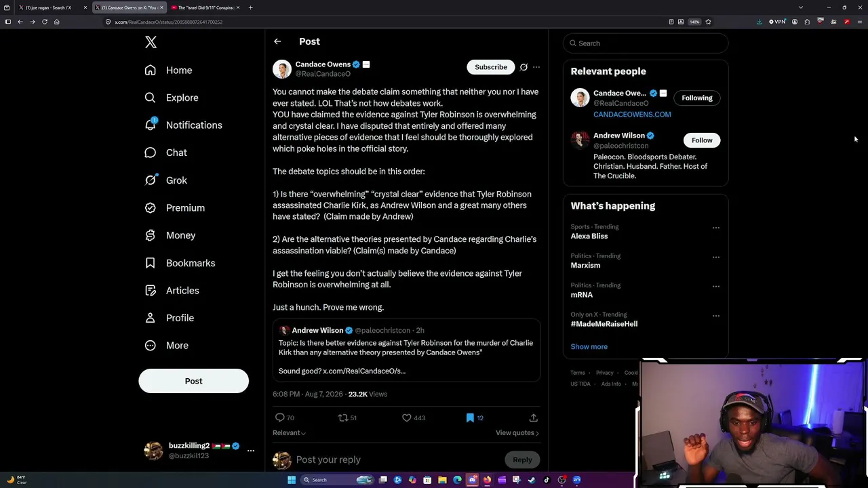
Task: Open the replies on the post (70)
Action: (x=285, y=418)
